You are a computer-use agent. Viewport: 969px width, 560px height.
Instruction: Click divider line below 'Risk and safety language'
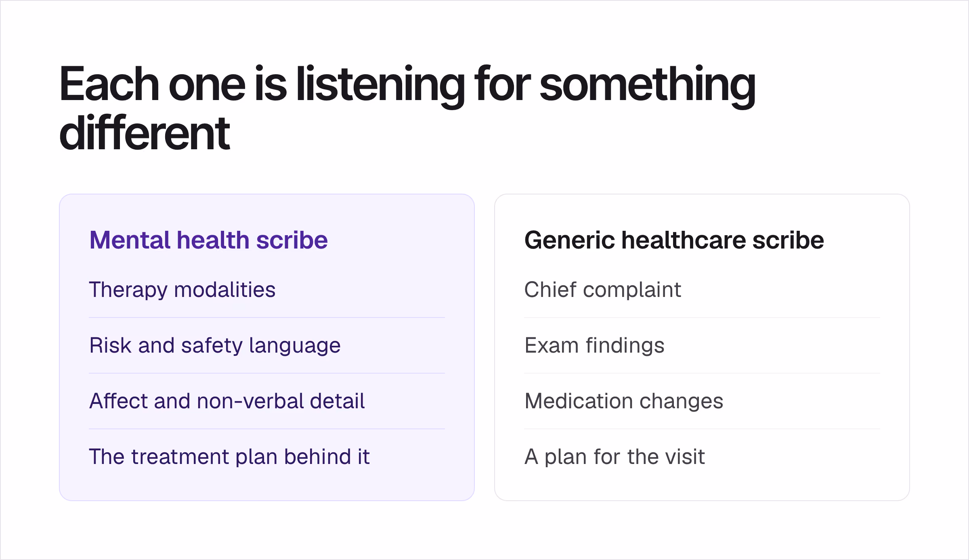click(x=267, y=373)
